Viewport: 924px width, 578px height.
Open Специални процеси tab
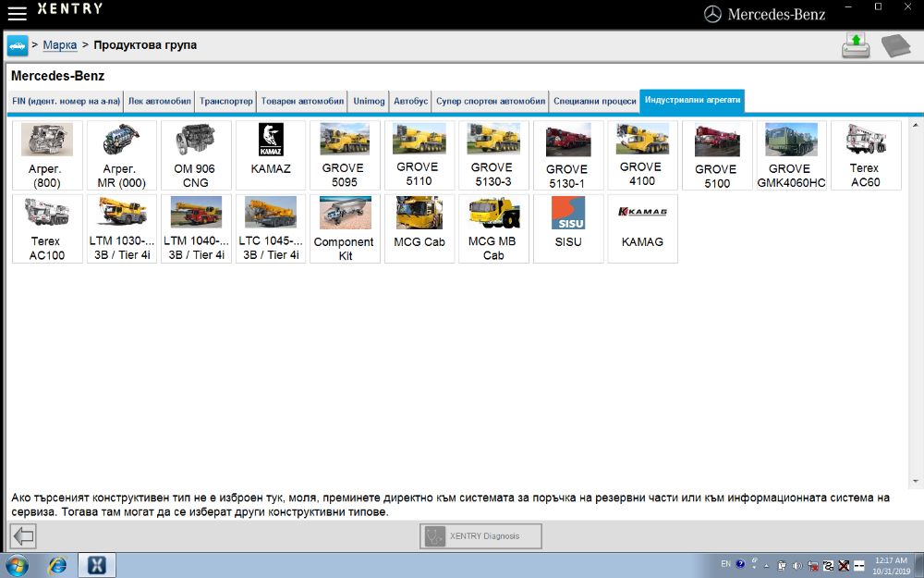pyautogui.click(x=594, y=101)
